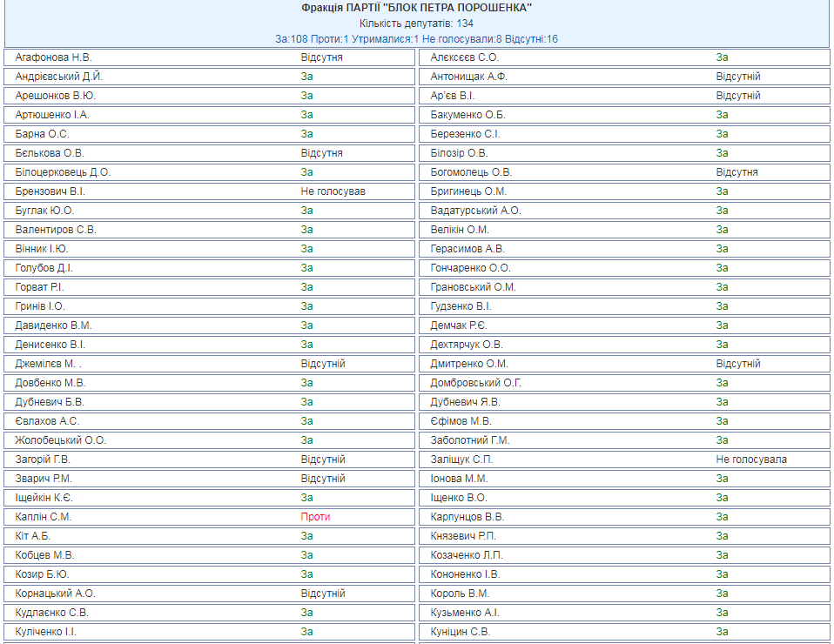Click the "За" vote beside Іонова М.М.
The height and width of the screenshot is (644, 834).
point(722,479)
